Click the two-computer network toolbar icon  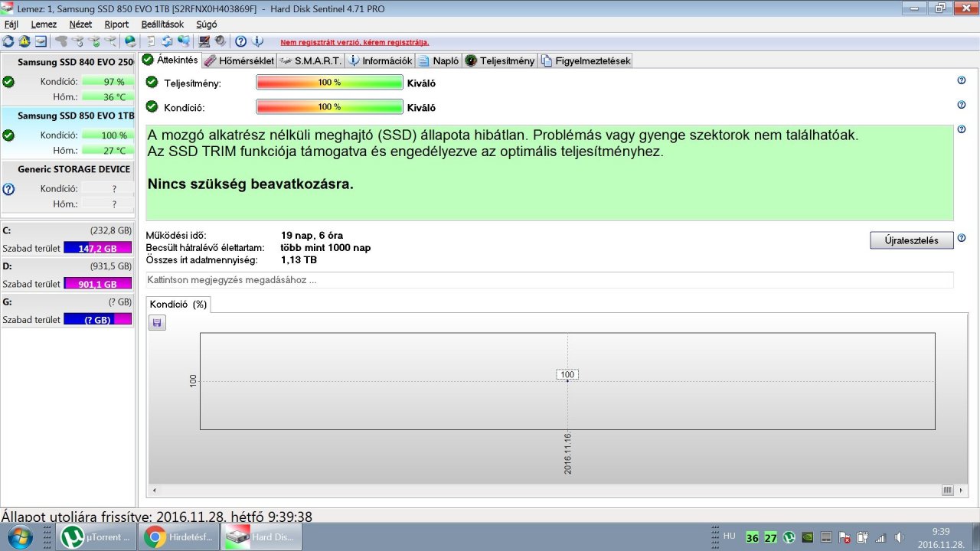click(x=184, y=41)
